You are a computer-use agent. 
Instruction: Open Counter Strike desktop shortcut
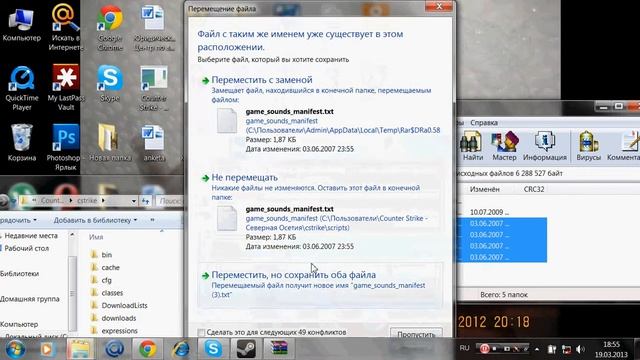[153, 88]
